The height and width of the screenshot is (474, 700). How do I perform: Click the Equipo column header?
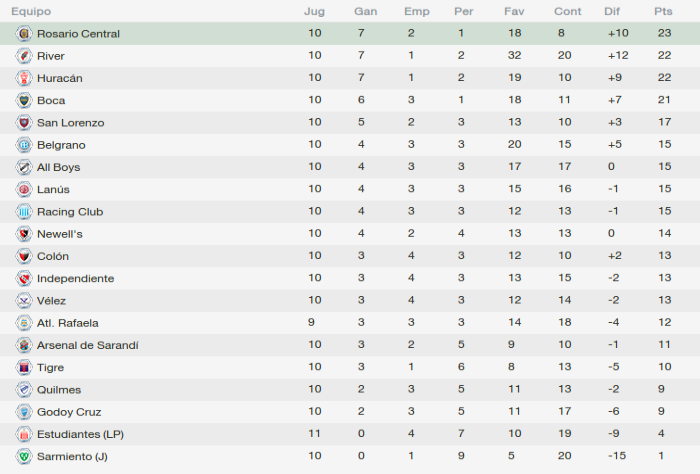[x=31, y=12]
